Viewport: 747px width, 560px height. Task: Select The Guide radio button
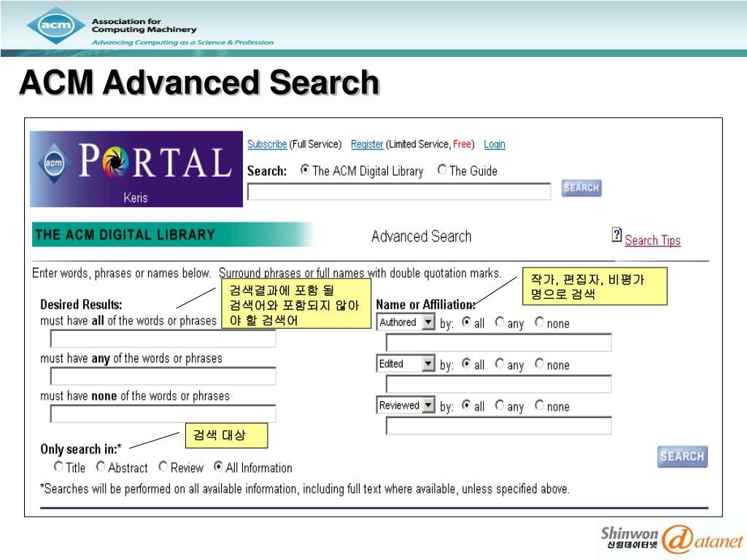click(442, 169)
